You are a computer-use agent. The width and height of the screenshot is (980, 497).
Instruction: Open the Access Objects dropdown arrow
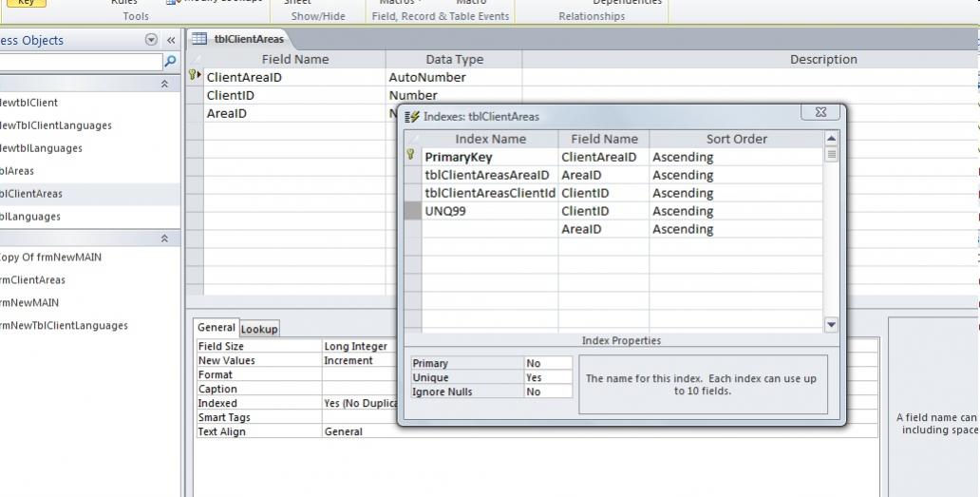tap(151, 40)
